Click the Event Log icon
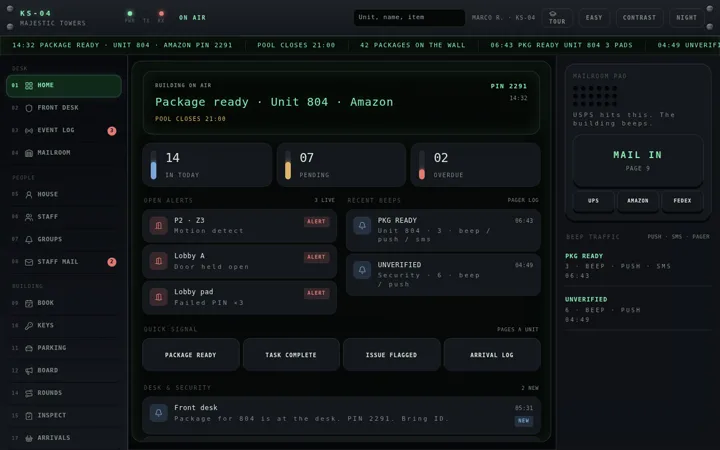The width and height of the screenshot is (720, 450). (x=29, y=130)
